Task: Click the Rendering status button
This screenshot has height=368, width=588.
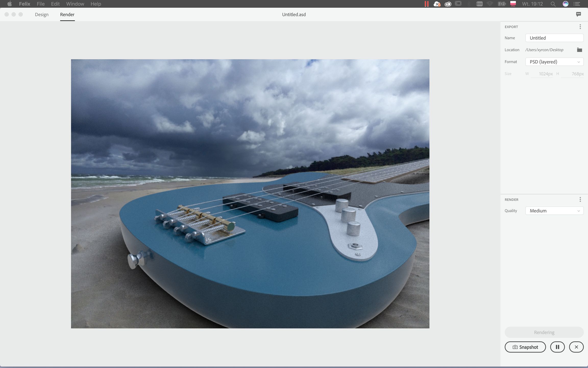Action: point(544,332)
